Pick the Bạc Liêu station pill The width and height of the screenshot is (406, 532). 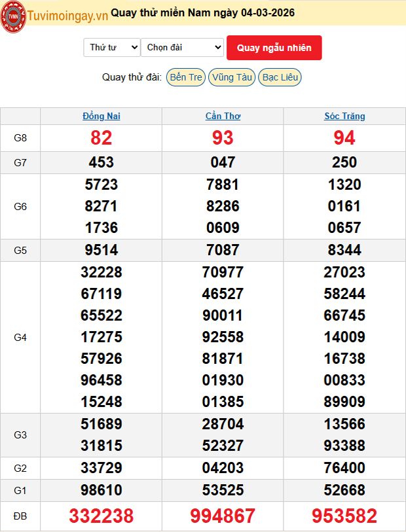(x=280, y=77)
